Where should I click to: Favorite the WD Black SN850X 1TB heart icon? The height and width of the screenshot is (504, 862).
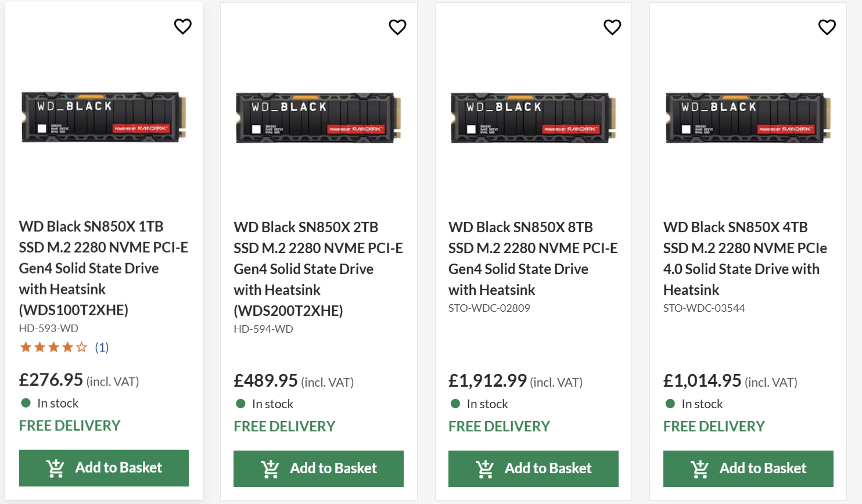182,26
